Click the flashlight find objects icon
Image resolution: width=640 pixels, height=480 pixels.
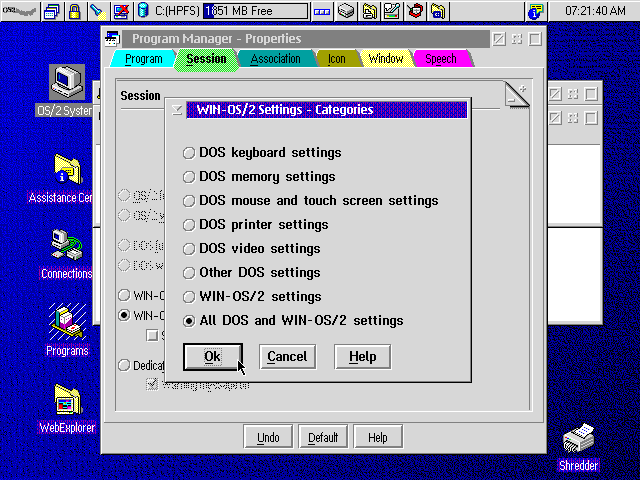pos(98,11)
